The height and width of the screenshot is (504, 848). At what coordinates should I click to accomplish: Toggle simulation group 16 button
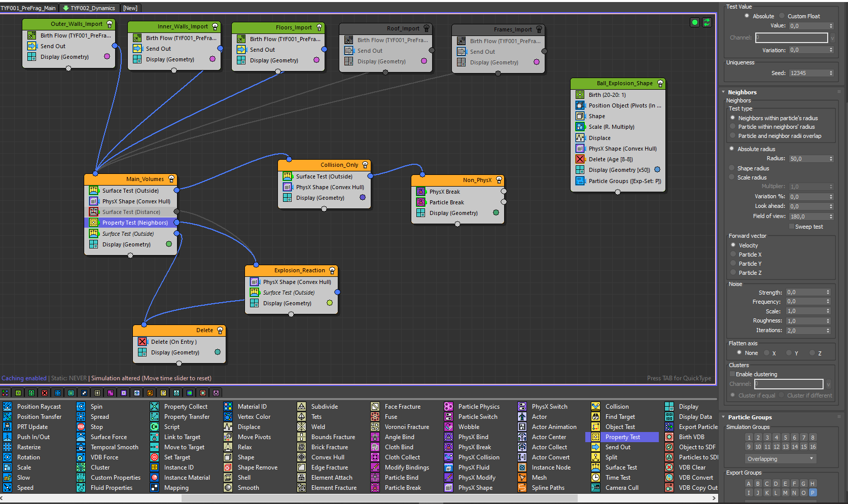point(813,447)
